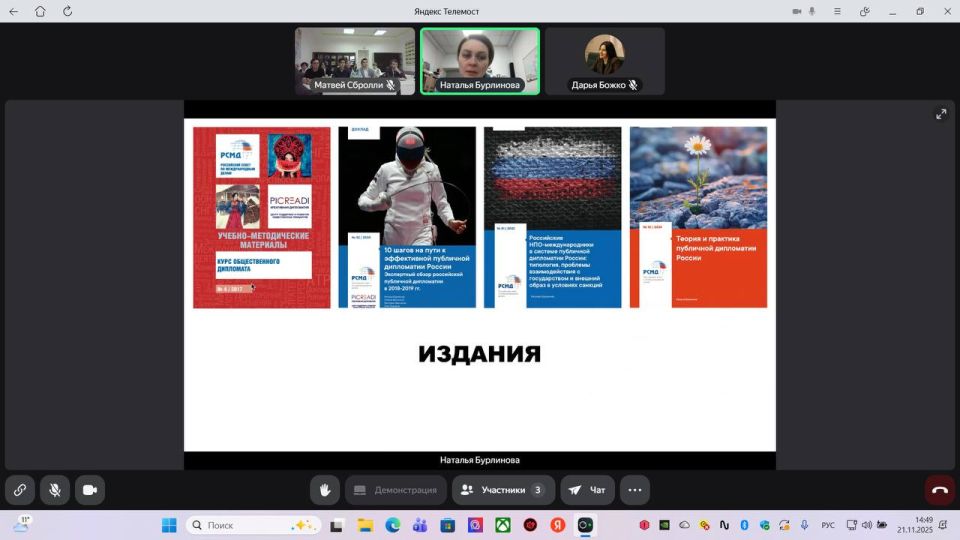Open the more options three-dot menu

(x=635, y=490)
